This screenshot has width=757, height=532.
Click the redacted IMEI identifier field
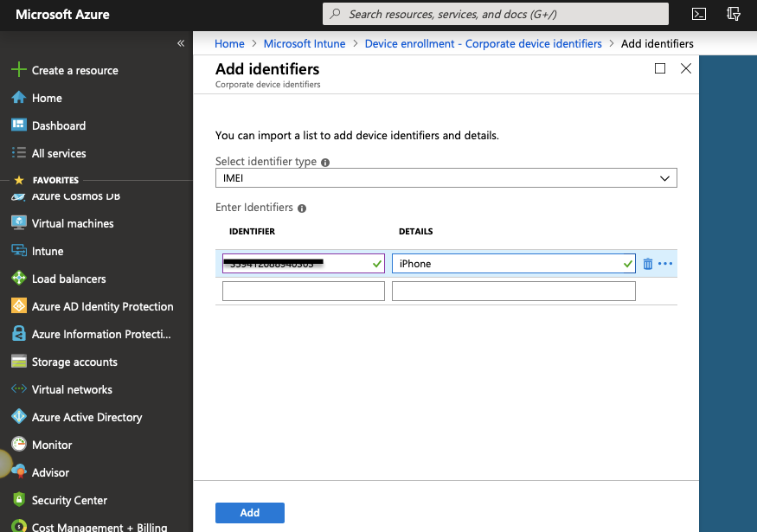point(303,264)
